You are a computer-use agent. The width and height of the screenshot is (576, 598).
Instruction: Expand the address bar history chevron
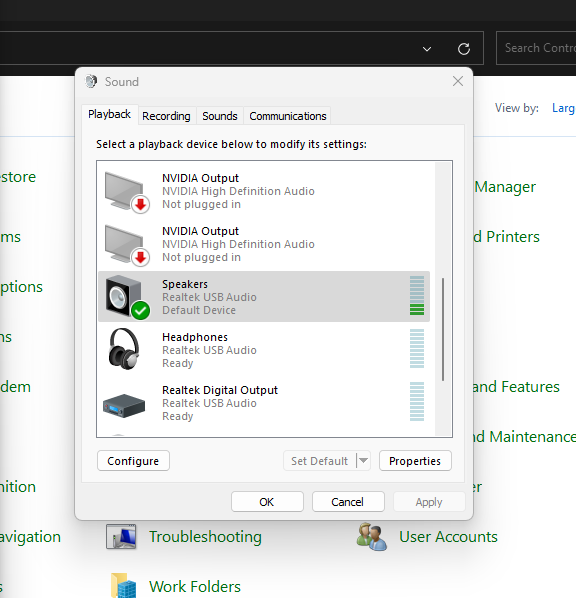point(427,49)
